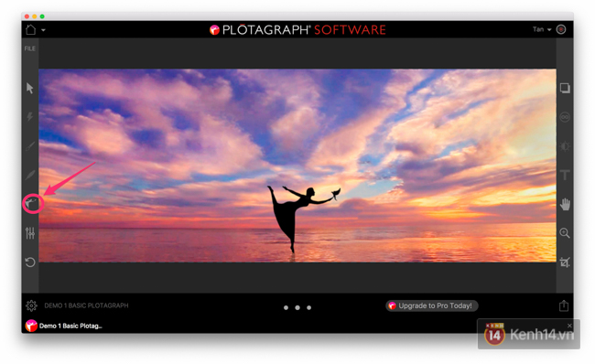Select the Zoom magnifier tool

[x=565, y=233]
